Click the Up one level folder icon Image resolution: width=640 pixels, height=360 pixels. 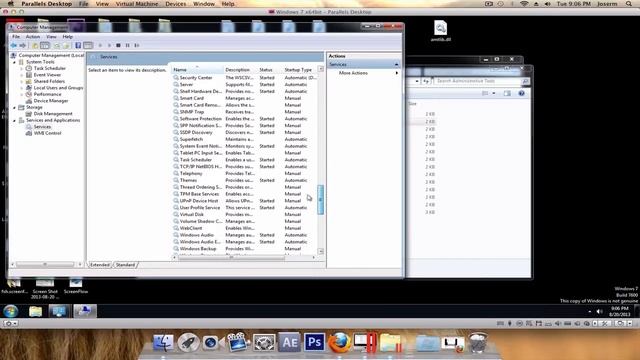35,45
